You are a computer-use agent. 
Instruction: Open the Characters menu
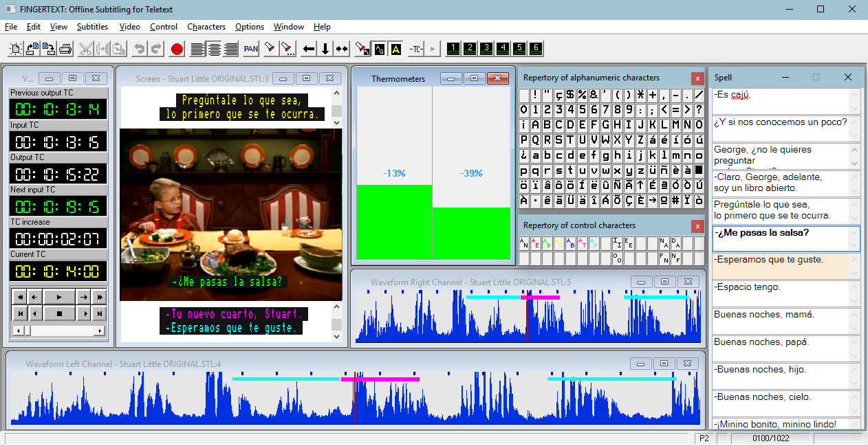(x=206, y=27)
